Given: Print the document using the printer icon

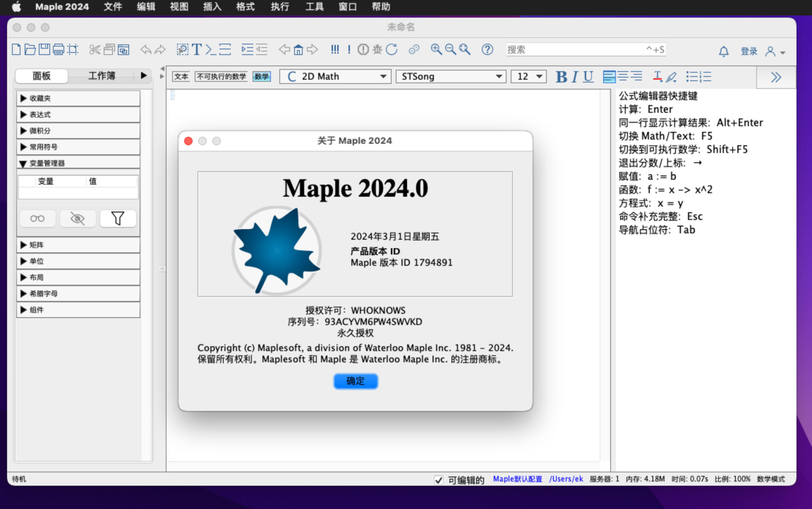Looking at the screenshot, I should (x=58, y=49).
